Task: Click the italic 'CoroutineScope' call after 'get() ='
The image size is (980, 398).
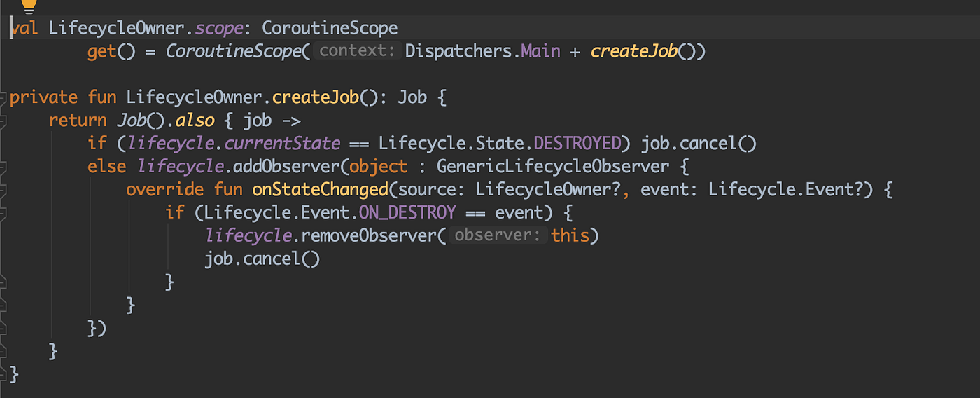Action: point(233,52)
